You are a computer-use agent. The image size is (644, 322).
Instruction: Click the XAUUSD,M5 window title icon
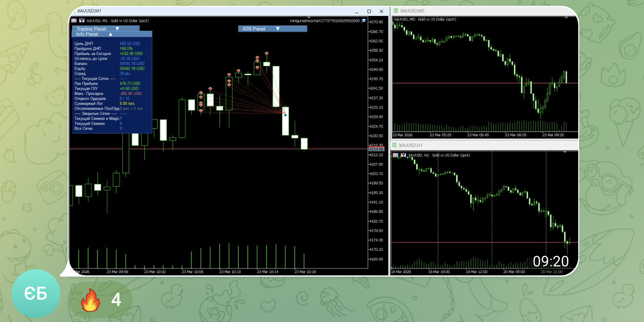[396, 10]
